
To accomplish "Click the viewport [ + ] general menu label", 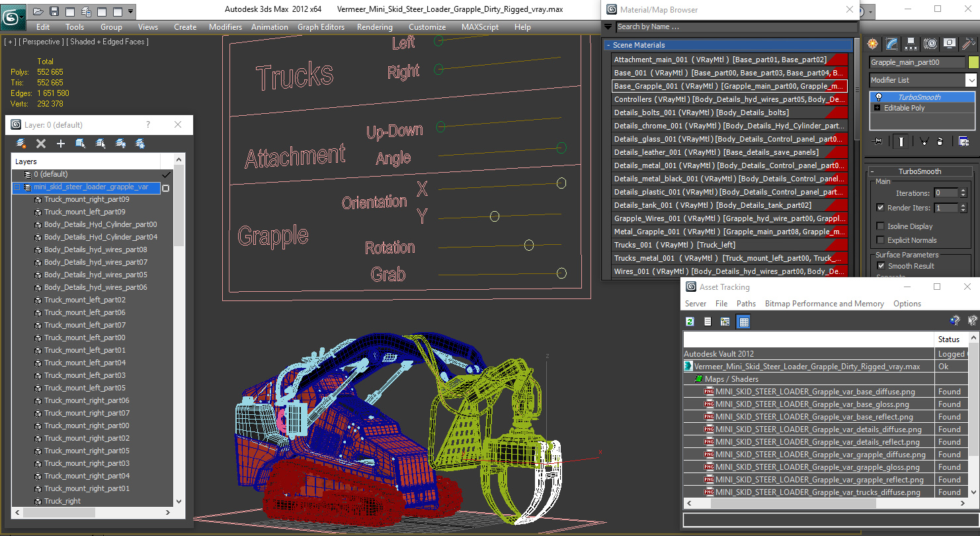I will click(10, 42).
